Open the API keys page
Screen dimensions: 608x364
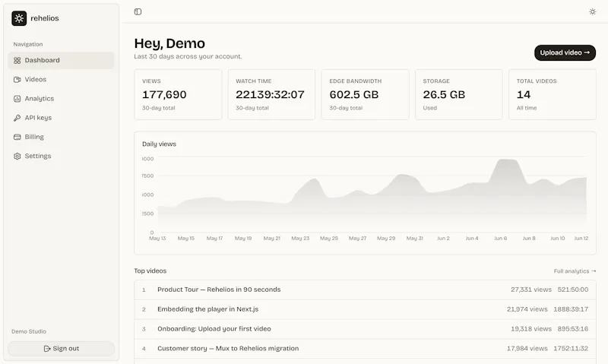61,118
